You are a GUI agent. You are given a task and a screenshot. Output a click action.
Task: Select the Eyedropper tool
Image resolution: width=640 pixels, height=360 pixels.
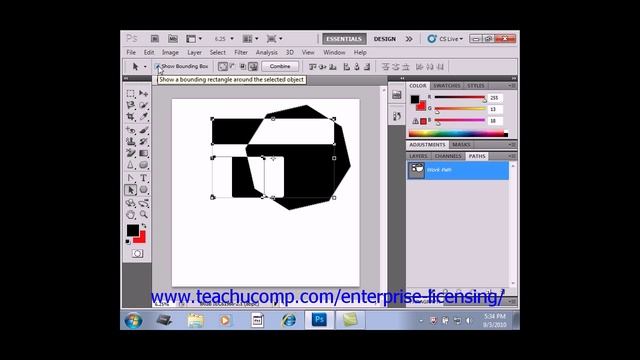(x=143, y=116)
